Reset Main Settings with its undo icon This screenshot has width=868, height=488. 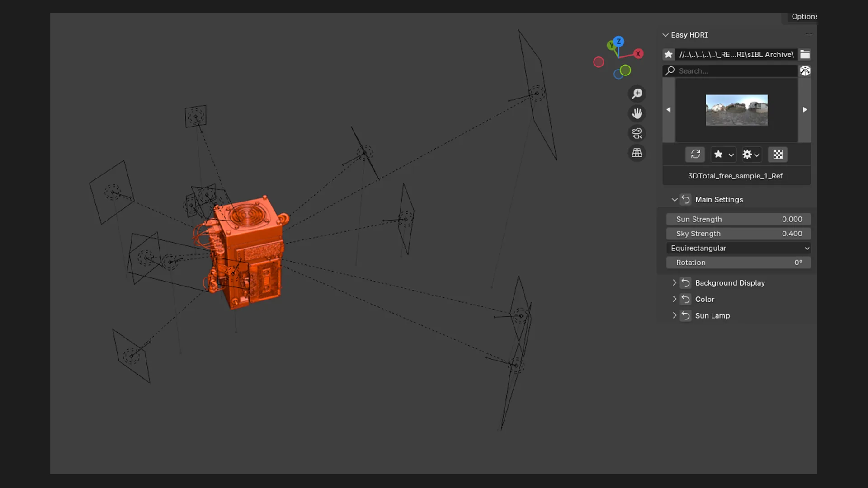pos(685,199)
